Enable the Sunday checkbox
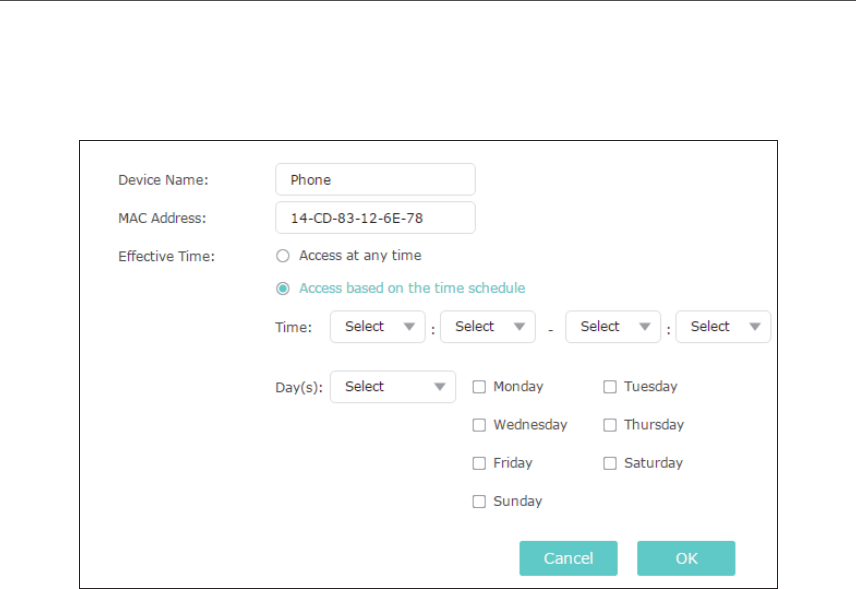The image size is (856, 589). 479,502
